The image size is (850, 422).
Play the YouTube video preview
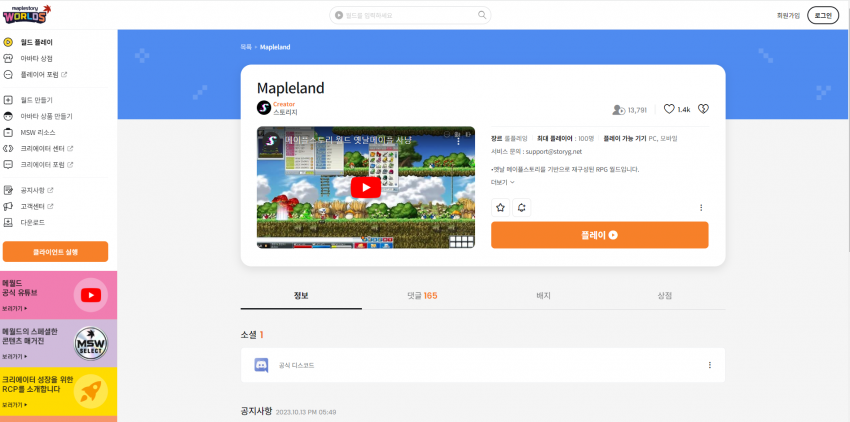(366, 188)
